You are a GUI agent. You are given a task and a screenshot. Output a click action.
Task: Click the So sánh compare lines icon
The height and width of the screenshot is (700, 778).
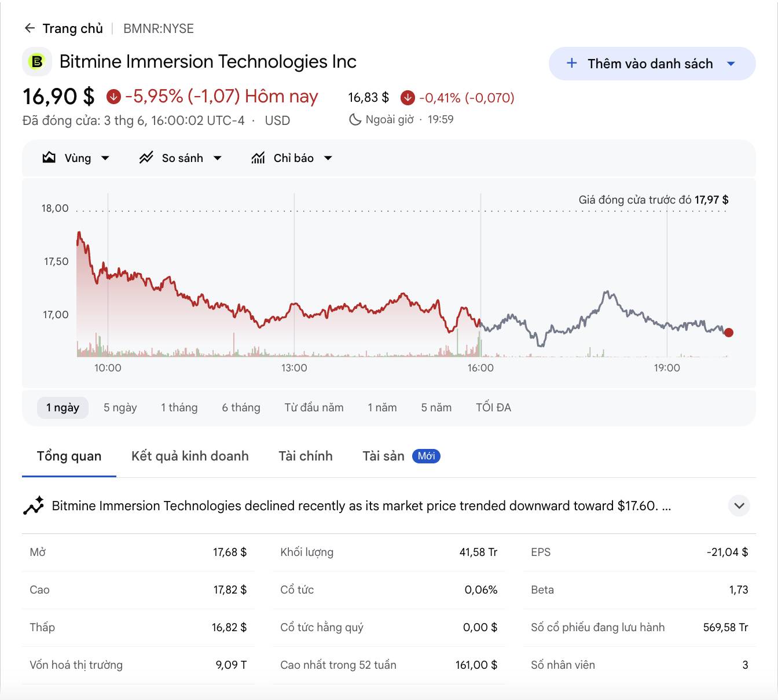[146, 157]
